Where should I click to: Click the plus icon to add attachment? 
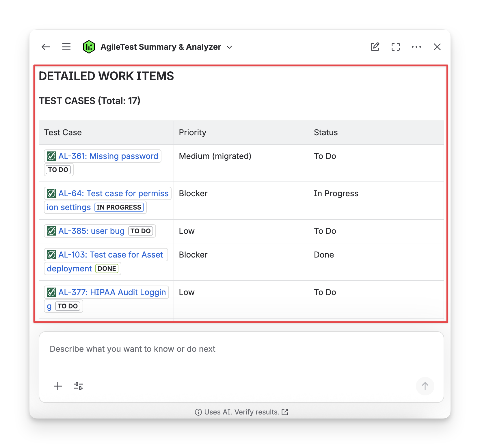point(58,386)
